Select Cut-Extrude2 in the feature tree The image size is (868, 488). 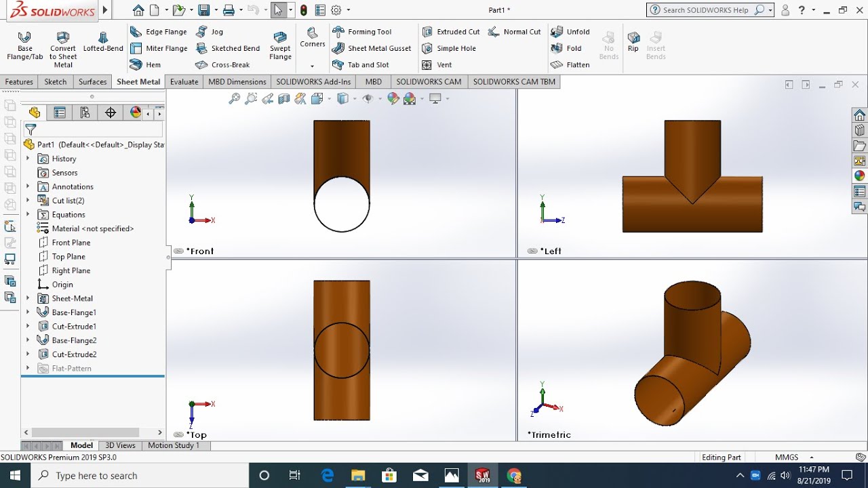67,354
